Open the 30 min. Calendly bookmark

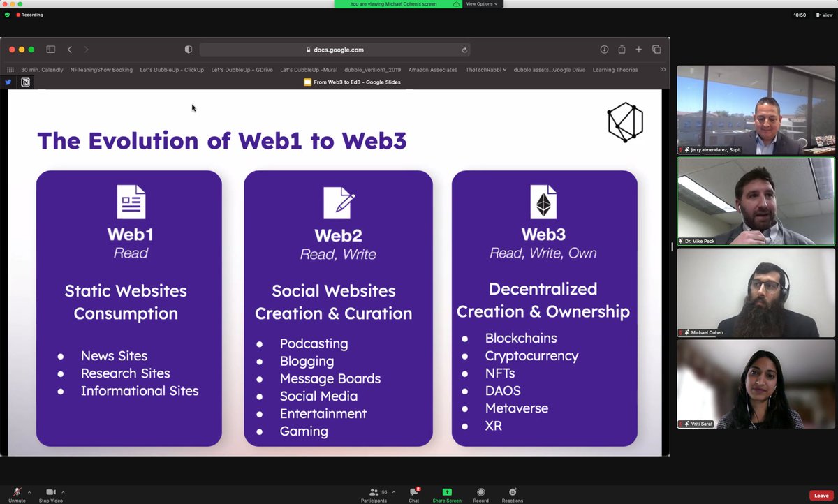click(42, 70)
